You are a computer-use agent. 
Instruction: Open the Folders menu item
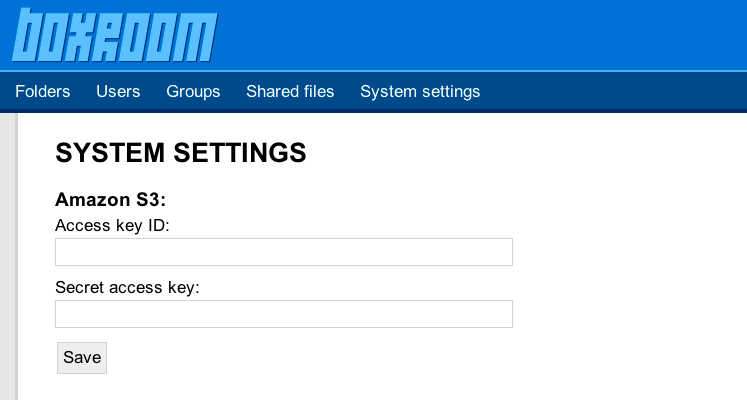point(42,91)
